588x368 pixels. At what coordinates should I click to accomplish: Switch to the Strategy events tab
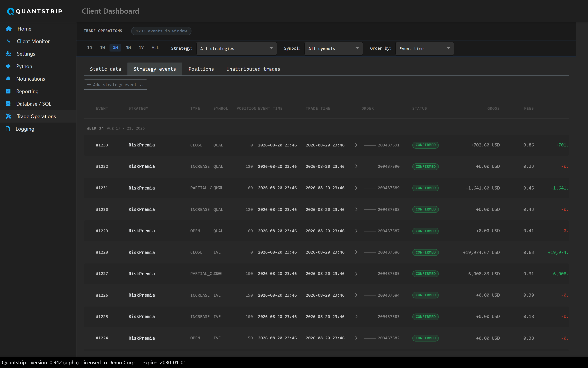155,69
